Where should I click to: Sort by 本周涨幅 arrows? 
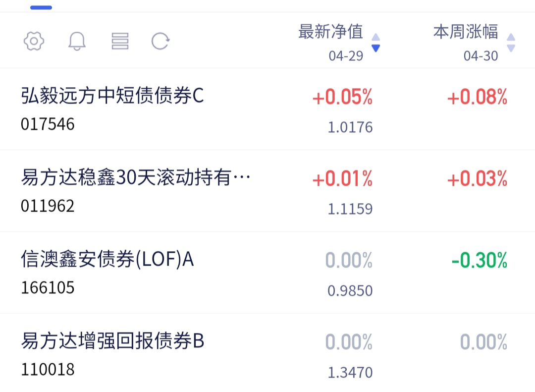pyautogui.click(x=511, y=43)
